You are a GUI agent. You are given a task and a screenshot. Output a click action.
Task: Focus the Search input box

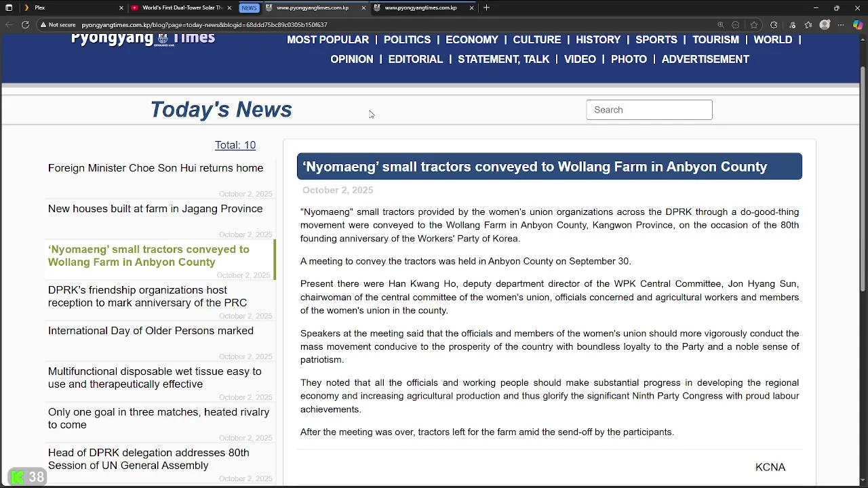point(649,110)
